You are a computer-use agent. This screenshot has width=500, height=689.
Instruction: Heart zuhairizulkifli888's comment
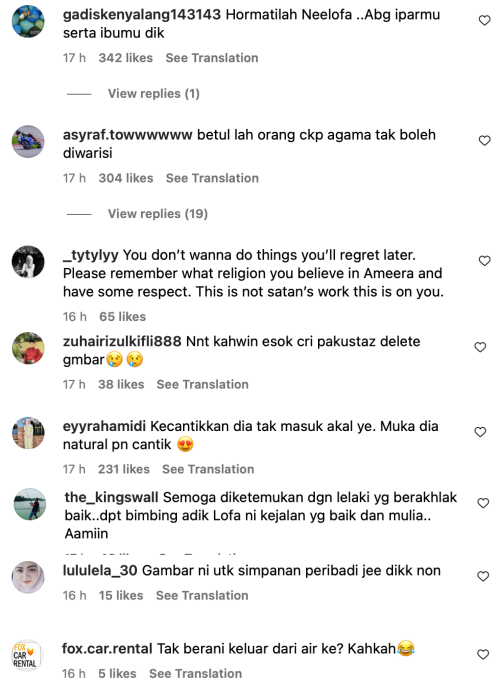(x=480, y=347)
